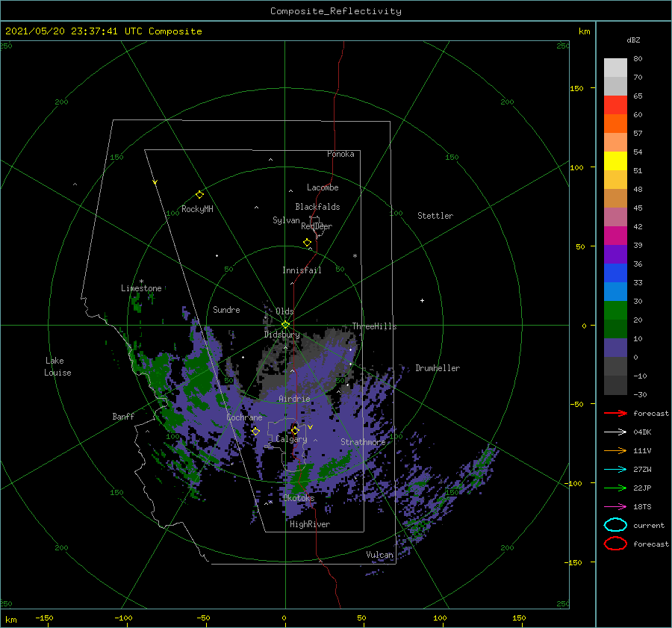This screenshot has height=628, width=672.
Task: Click the green 22JP arrow icon
Action: coord(615,488)
